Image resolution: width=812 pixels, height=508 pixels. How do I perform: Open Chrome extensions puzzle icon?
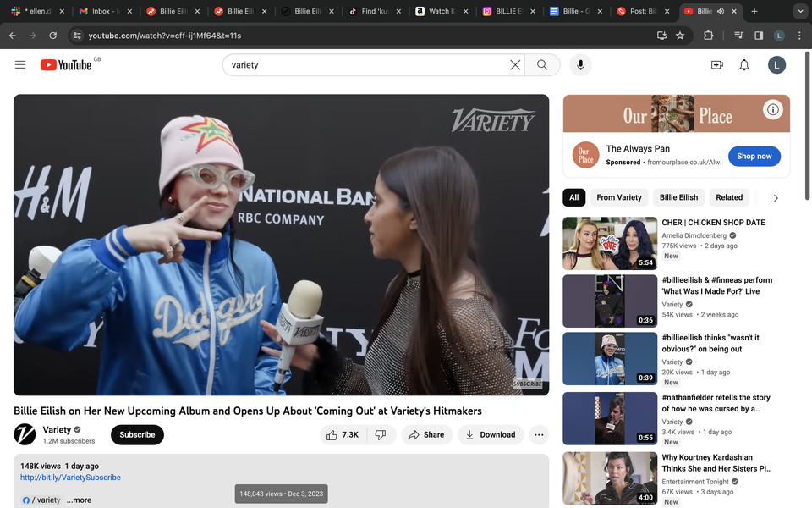(708, 36)
